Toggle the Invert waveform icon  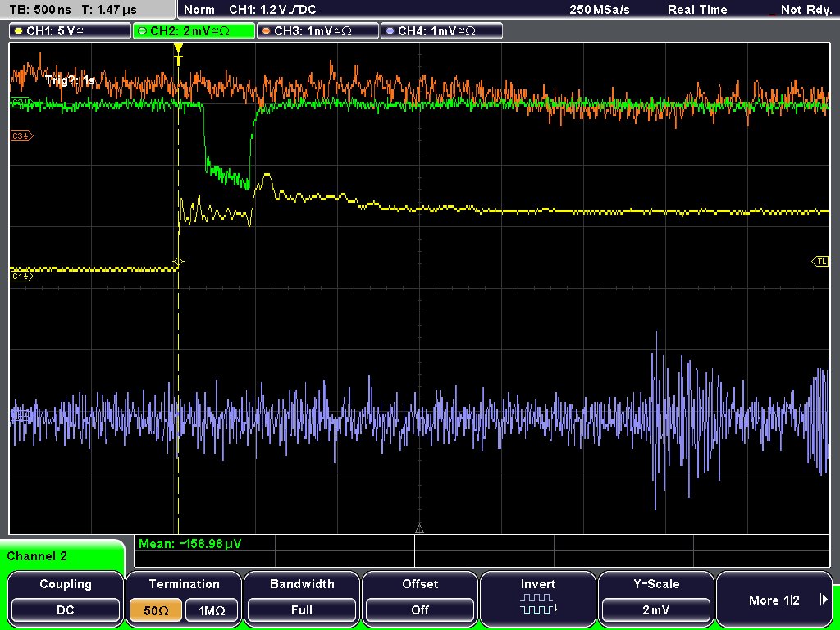click(x=538, y=603)
